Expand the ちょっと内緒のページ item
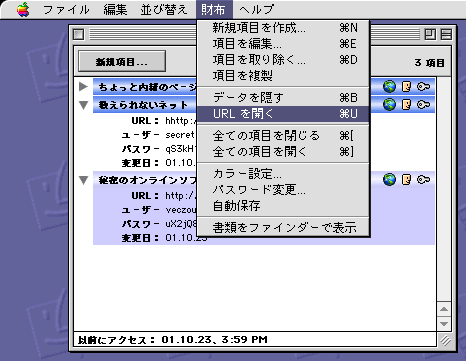The height and width of the screenshot is (361, 466). tap(83, 87)
